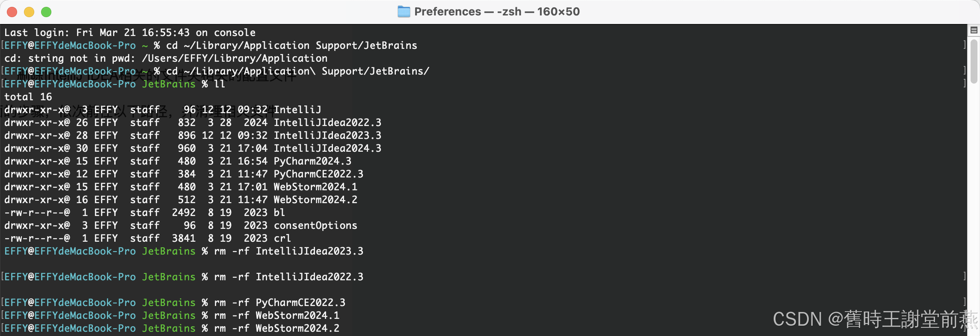Click the vertical scrollbar thumb
The image size is (980, 336).
[x=974, y=61]
